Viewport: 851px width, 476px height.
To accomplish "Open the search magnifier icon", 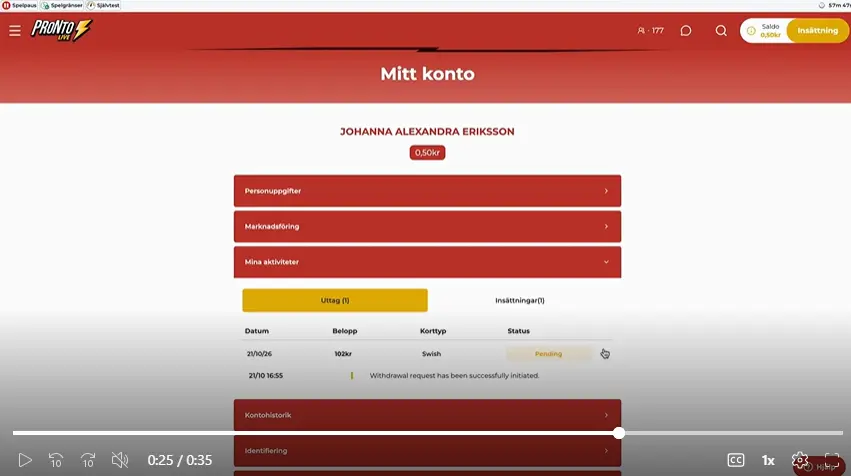I will click(721, 31).
